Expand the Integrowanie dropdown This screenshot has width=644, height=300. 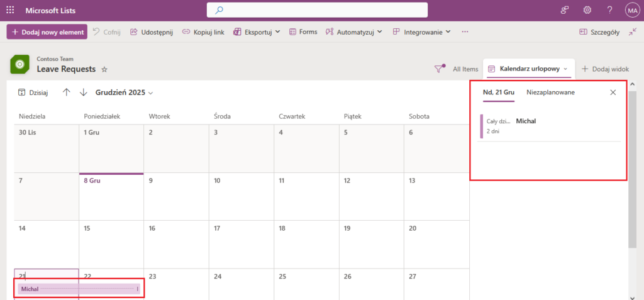[x=421, y=31]
